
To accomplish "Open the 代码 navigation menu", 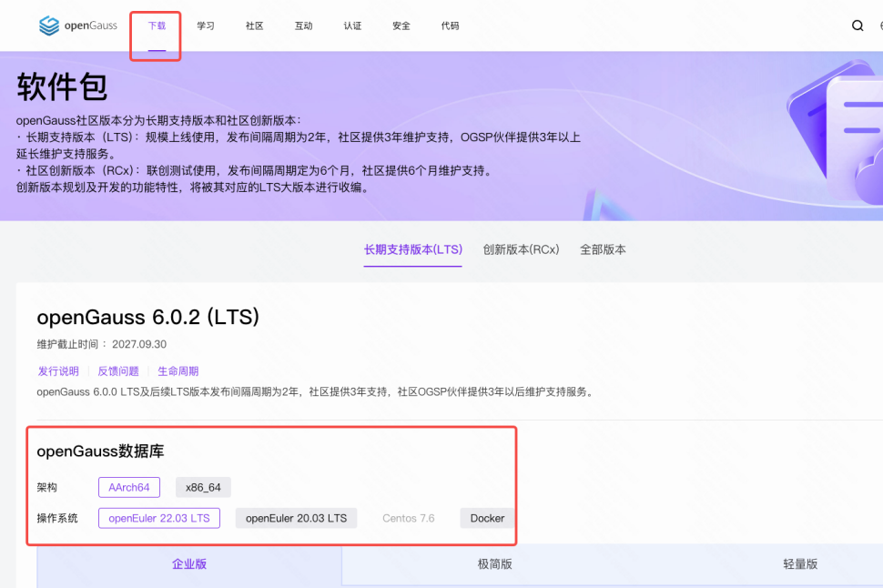I will click(x=450, y=25).
